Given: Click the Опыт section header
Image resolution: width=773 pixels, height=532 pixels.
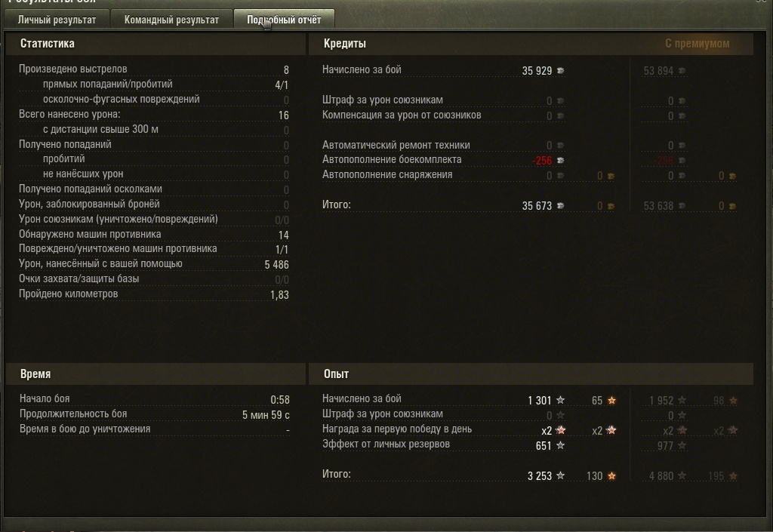Looking at the screenshot, I should (x=336, y=374).
